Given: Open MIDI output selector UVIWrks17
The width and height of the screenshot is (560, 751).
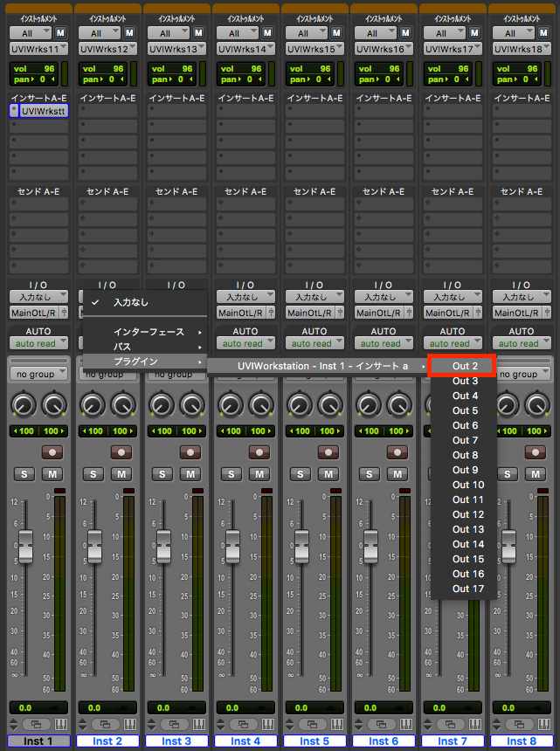Looking at the screenshot, I should tap(453, 49).
